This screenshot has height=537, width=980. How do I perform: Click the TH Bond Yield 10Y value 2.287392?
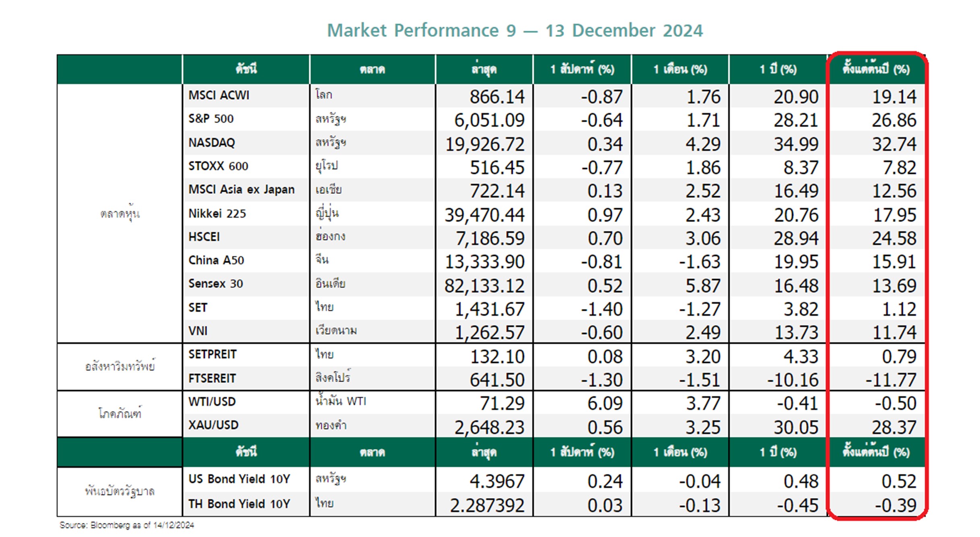click(487, 505)
